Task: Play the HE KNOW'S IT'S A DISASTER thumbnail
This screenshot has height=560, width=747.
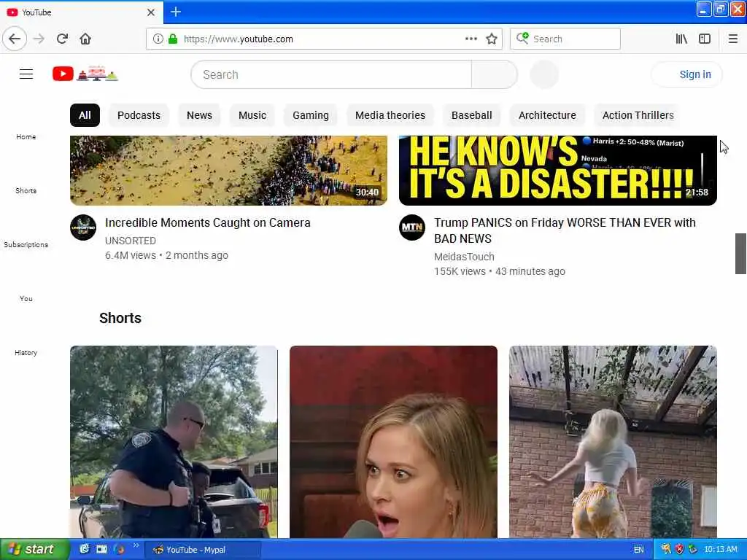Action: pyautogui.click(x=558, y=171)
